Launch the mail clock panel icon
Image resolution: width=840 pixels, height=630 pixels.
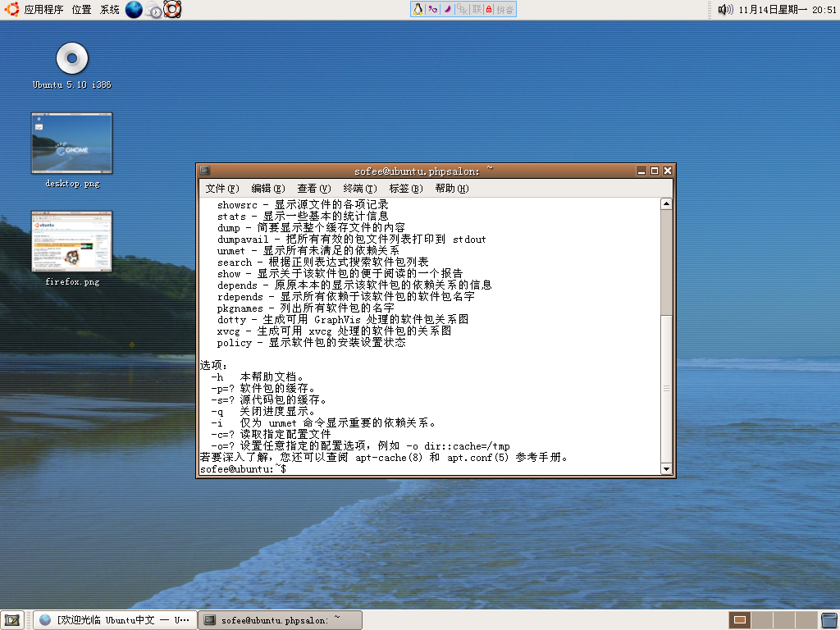(153, 10)
